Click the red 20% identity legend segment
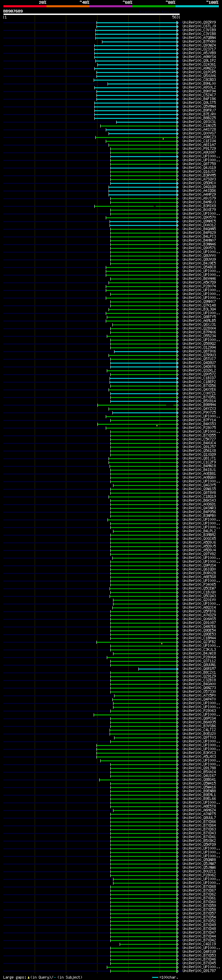Image resolution: width=222 pixels, height=980 pixels. click(25, 6)
